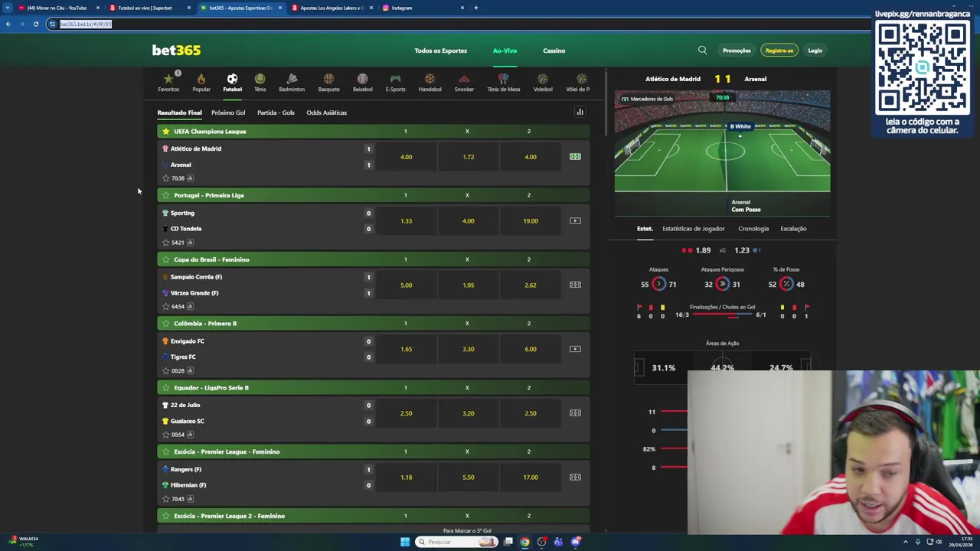Unfavorite the UEFA Champions League star
This screenshot has width=980, height=551.
point(165,132)
